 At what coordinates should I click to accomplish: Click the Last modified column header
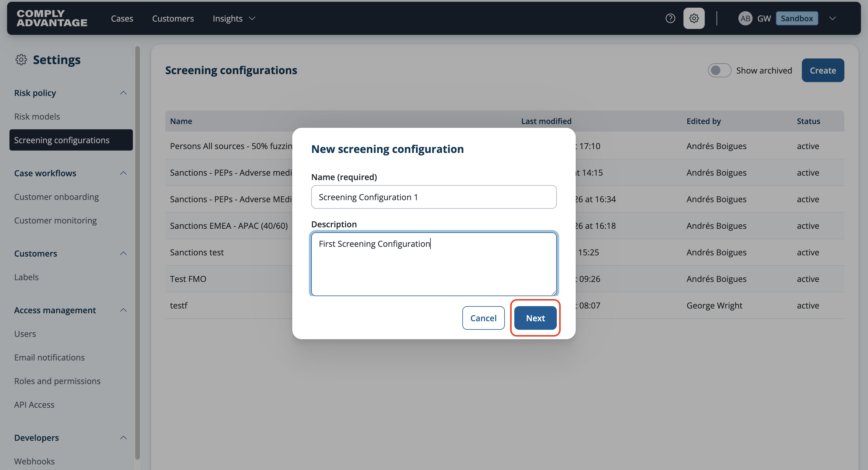point(546,121)
